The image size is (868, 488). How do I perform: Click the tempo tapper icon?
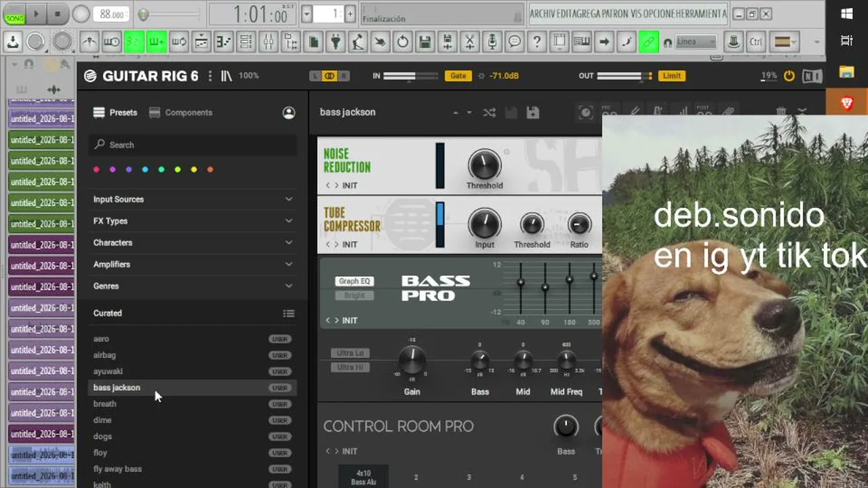[358, 42]
